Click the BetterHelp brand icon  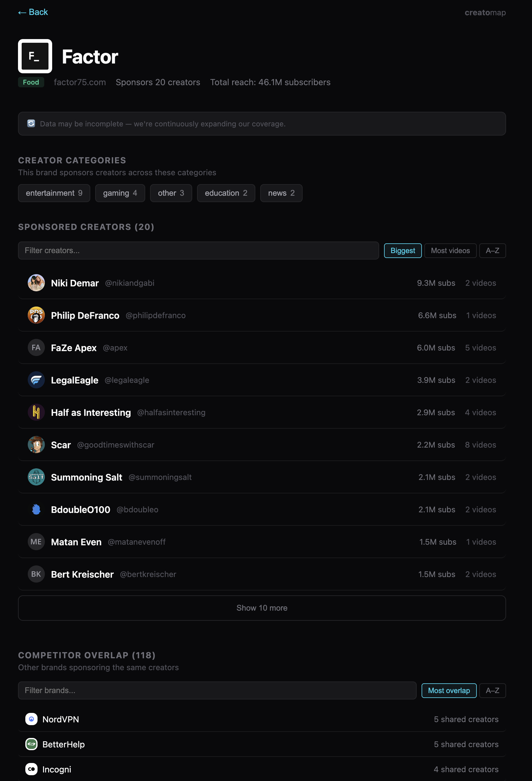click(x=31, y=744)
